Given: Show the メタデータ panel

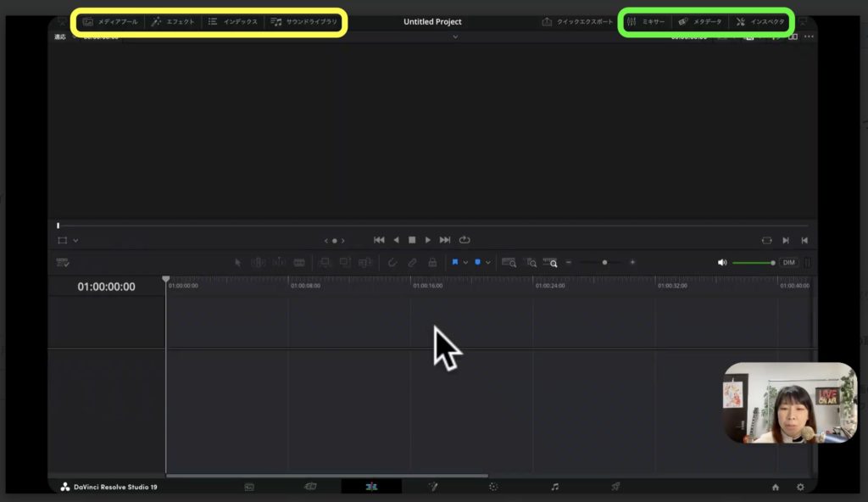Looking at the screenshot, I should pyautogui.click(x=700, y=21).
